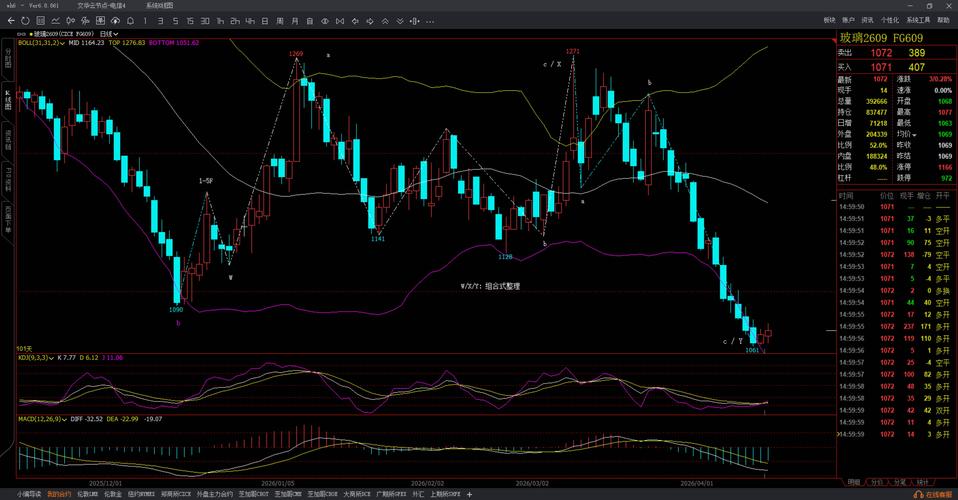Image resolution: width=958 pixels, height=500 pixels.
Task: Switch to the 明细 tab in trade panel
Action: [854, 482]
